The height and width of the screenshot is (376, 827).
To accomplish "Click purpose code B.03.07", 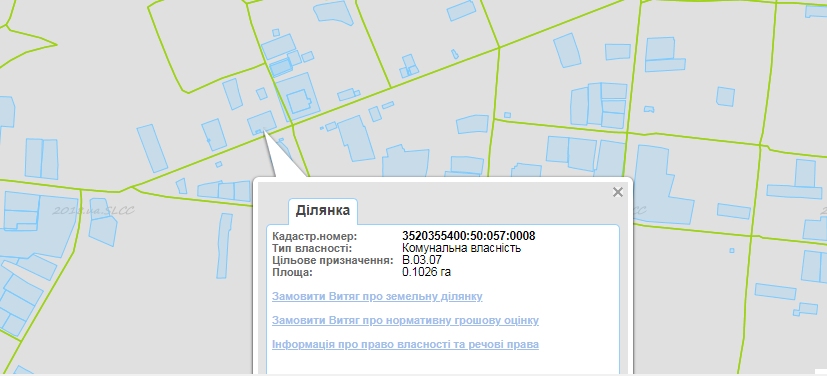I will [422, 260].
